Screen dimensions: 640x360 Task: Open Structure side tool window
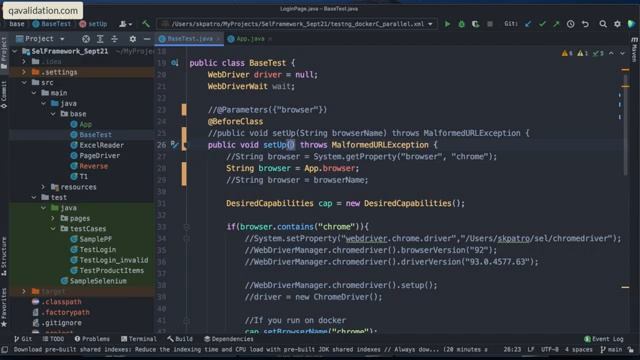tap(4, 256)
